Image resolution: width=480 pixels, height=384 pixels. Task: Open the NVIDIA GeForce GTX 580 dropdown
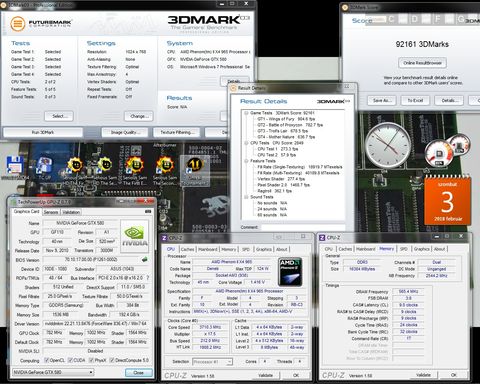point(53,372)
